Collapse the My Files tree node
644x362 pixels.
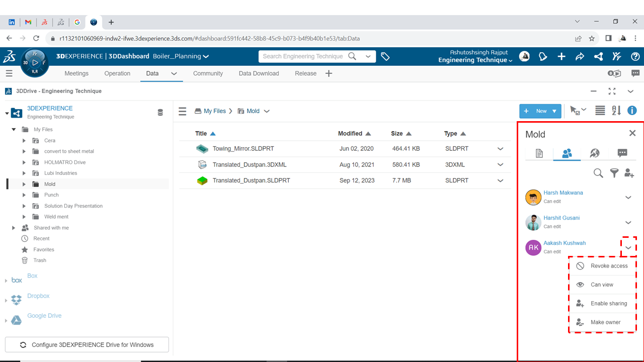point(14,129)
